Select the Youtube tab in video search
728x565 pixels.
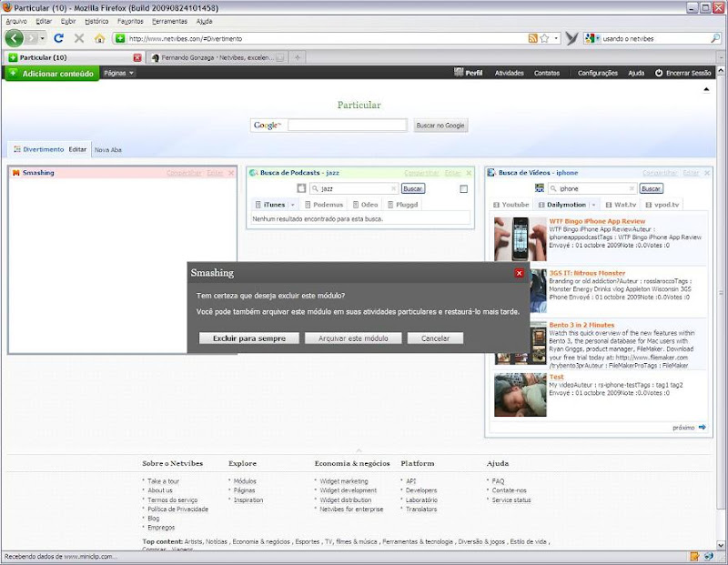[511, 205]
